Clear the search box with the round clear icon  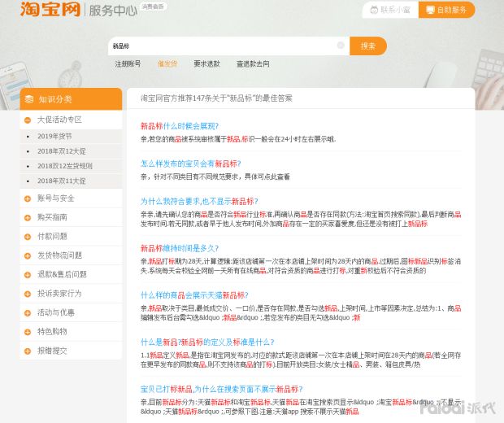pos(341,46)
